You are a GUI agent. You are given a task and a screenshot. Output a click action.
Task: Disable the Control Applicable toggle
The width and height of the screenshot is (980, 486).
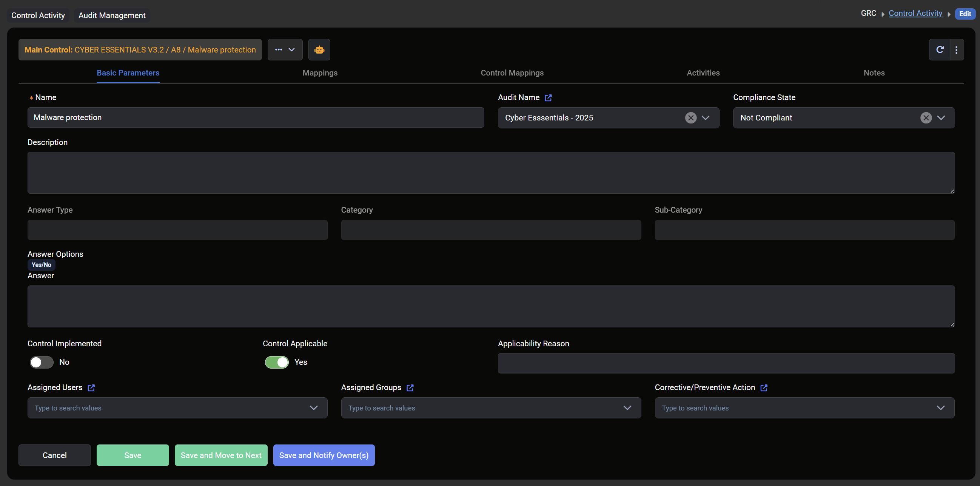[277, 362]
